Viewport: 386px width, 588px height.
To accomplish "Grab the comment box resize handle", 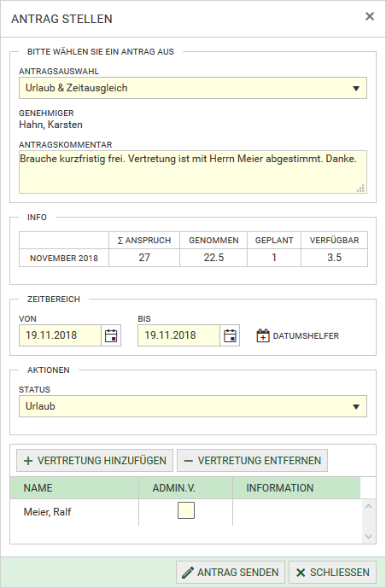I will click(361, 189).
